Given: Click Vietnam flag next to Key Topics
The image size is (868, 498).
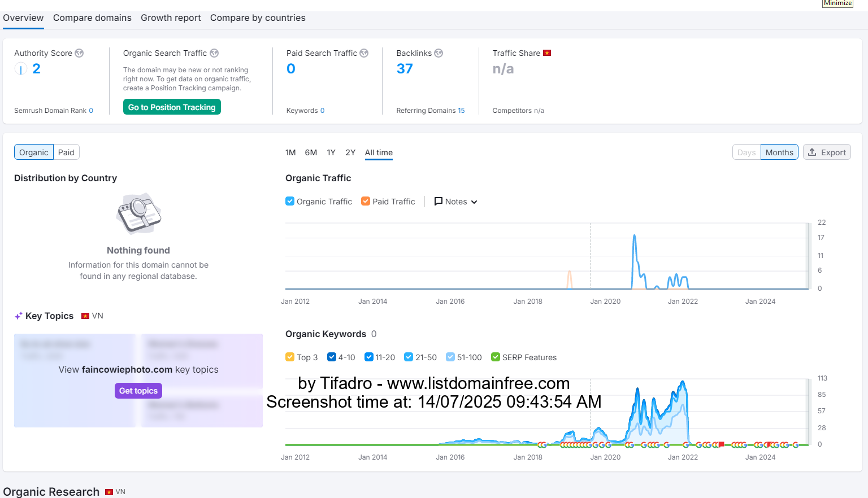Looking at the screenshot, I should tap(85, 316).
